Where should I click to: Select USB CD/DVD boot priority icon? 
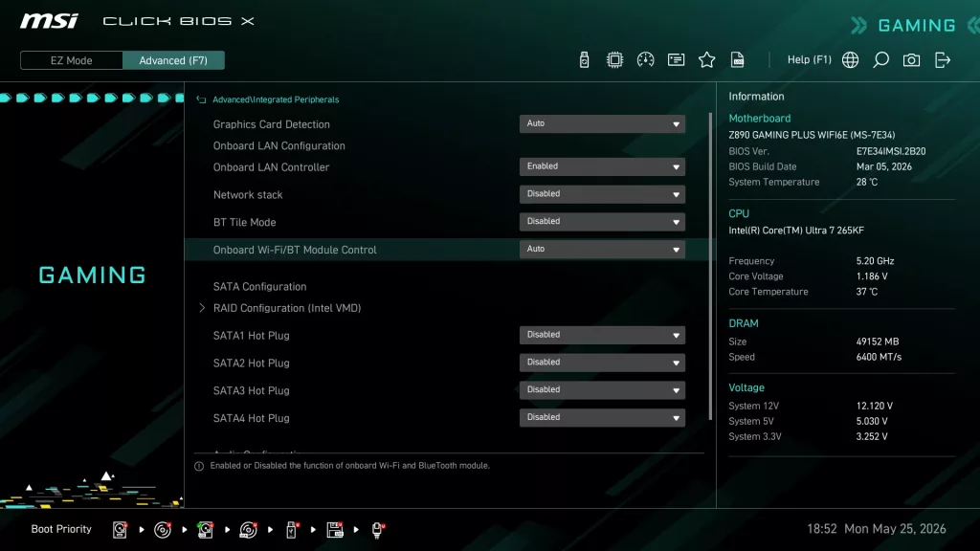[248, 530]
